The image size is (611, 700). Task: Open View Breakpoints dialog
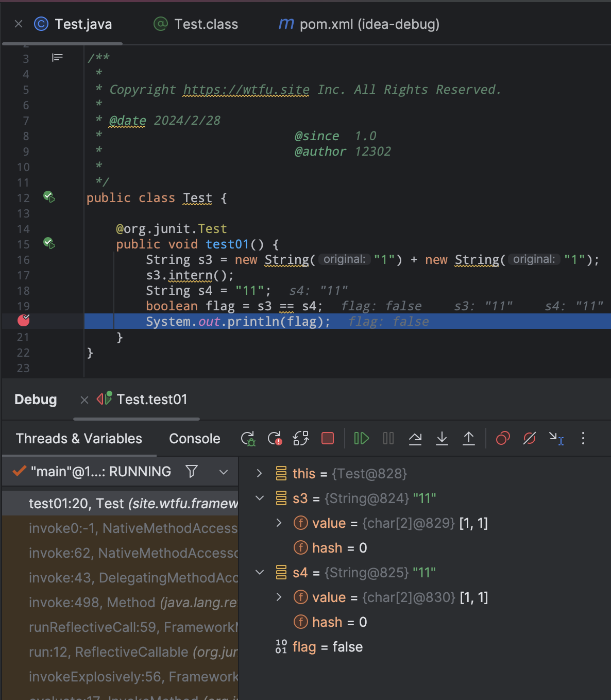[503, 439]
